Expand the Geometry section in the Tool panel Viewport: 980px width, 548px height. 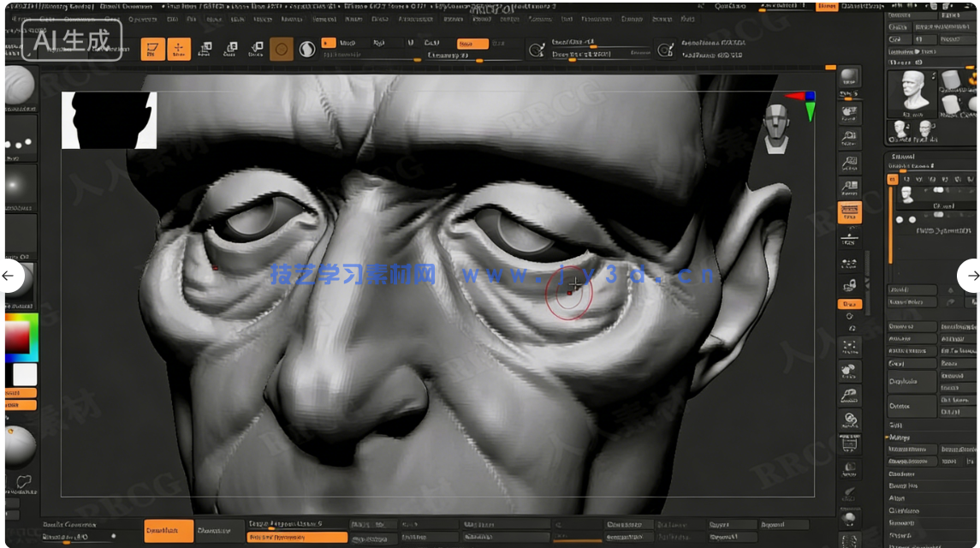click(x=903, y=474)
